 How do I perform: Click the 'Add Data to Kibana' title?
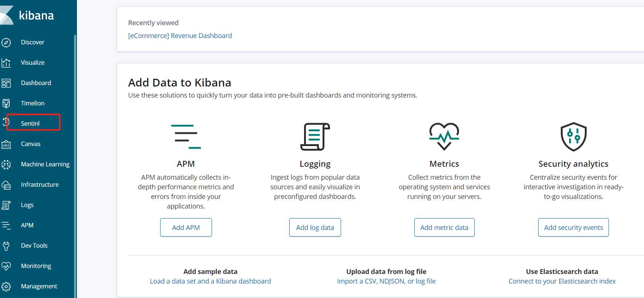point(179,82)
